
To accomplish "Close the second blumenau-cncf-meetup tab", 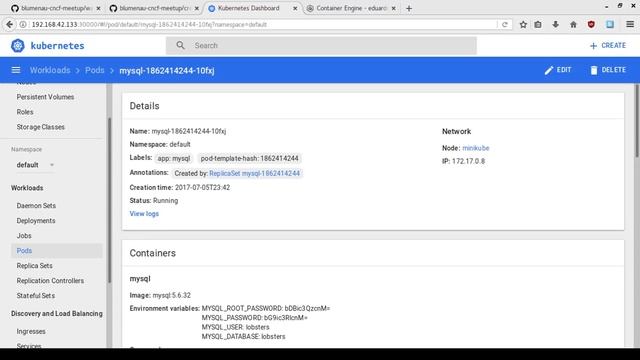I will pyautogui.click(x=197, y=8).
